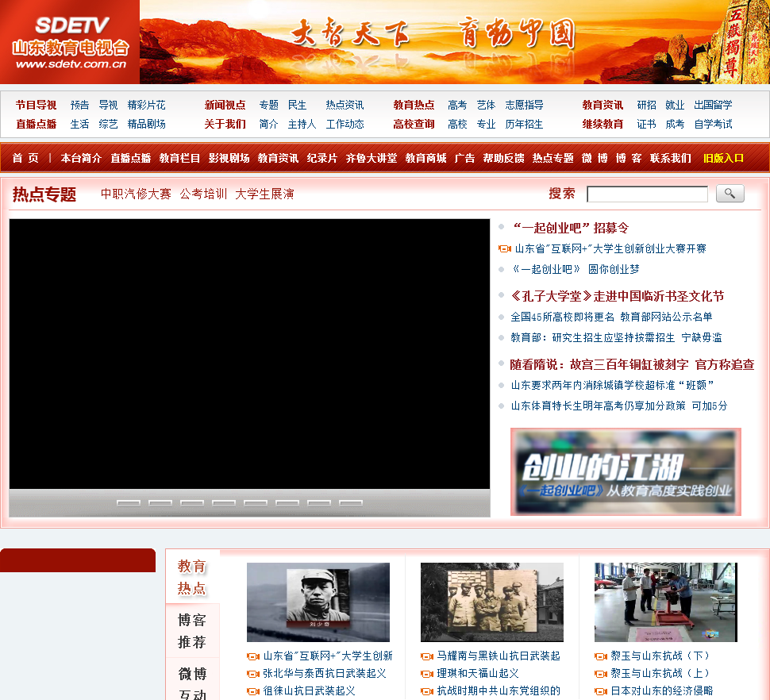Open 全国45所高校即将更名 news link
Viewport: 770px width, 700px height.
[x=611, y=317]
